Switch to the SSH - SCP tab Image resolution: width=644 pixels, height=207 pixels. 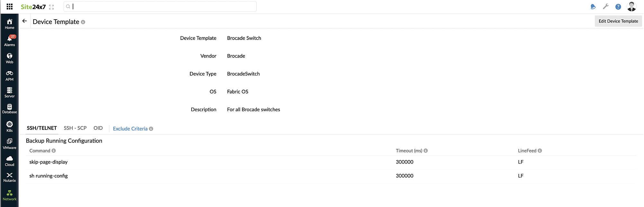75,128
